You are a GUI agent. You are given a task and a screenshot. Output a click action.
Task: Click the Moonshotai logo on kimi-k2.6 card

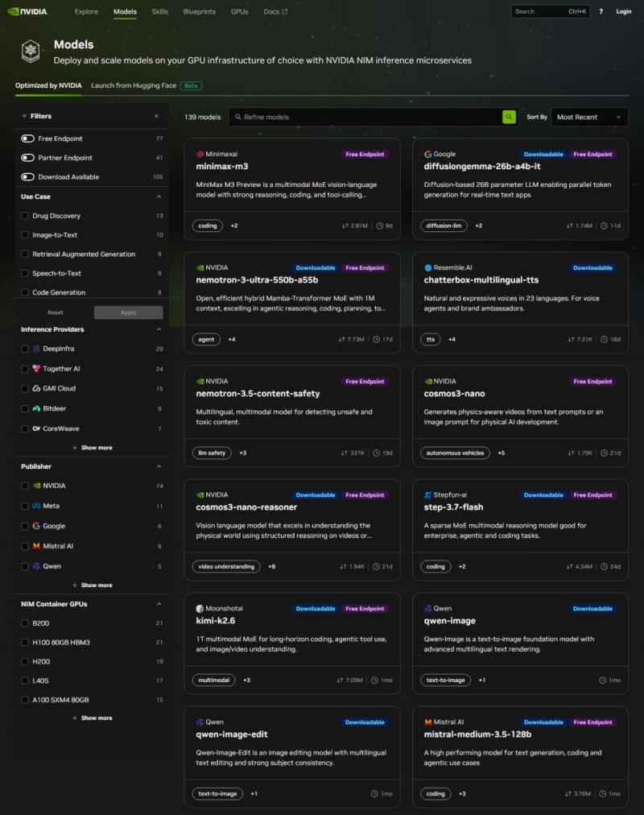click(x=200, y=609)
